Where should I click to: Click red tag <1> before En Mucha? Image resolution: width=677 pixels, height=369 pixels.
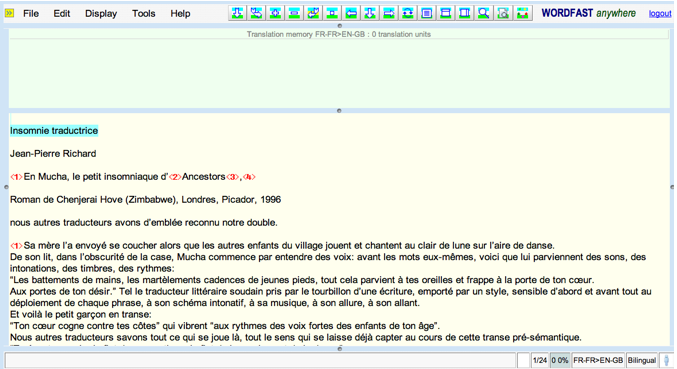pyautogui.click(x=16, y=177)
